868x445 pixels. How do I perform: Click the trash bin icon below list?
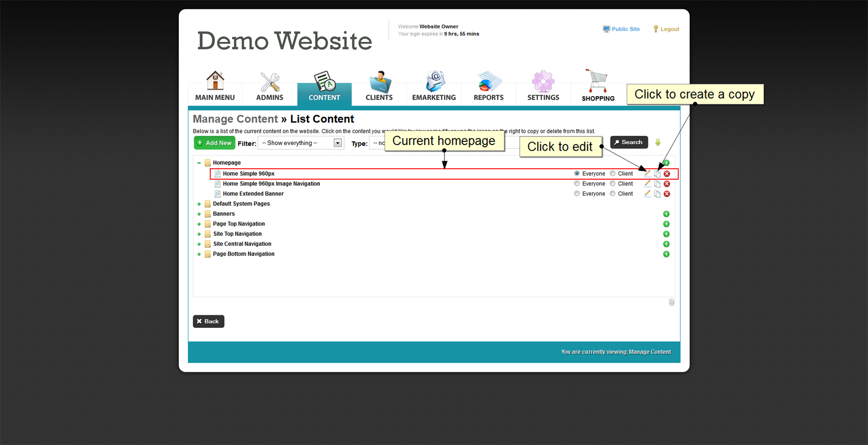(671, 303)
